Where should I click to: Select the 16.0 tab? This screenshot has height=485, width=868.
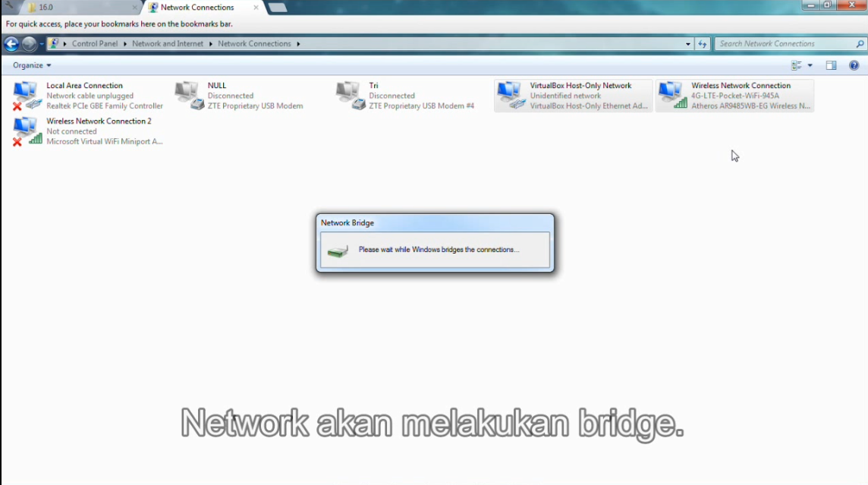pos(46,7)
